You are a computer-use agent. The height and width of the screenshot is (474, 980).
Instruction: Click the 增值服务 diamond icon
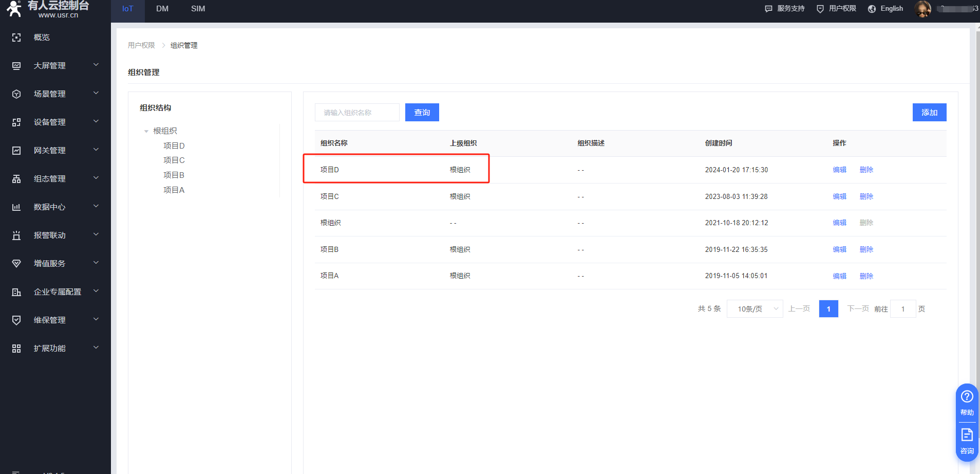(16, 264)
